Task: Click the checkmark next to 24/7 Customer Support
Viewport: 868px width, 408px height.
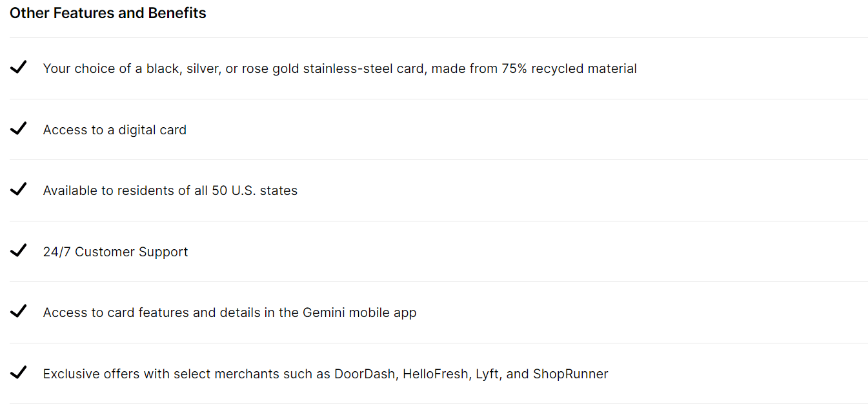Action: (19, 250)
